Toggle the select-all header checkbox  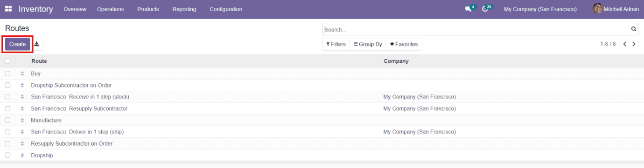pyautogui.click(x=7, y=61)
